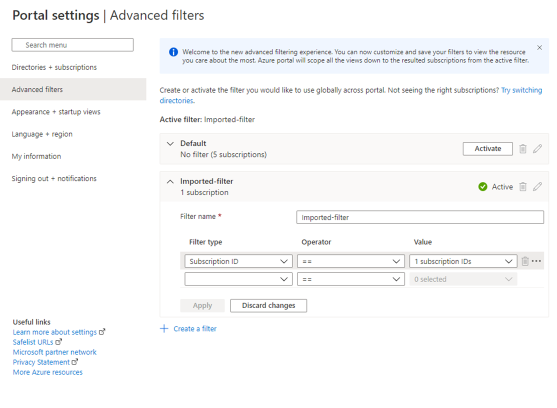Click Discard changes button
Viewport: 557px width, 408px height.
coord(269,306)
